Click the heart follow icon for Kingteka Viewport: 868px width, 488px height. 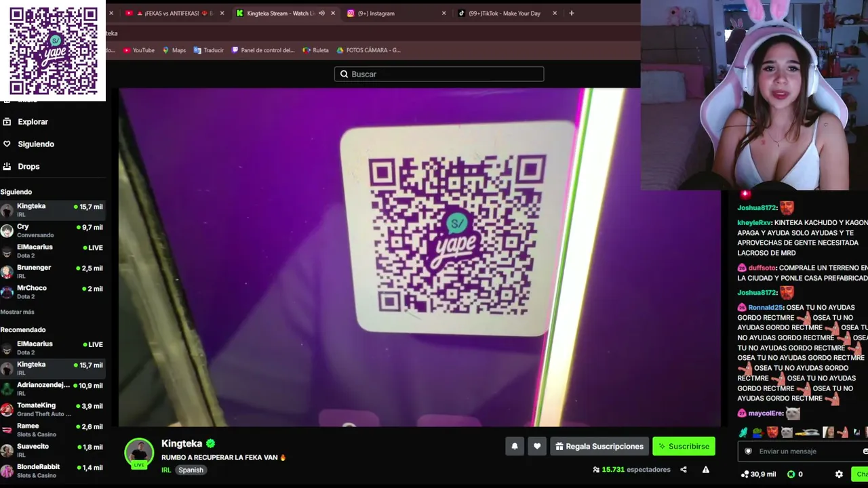tap(537, 446)
